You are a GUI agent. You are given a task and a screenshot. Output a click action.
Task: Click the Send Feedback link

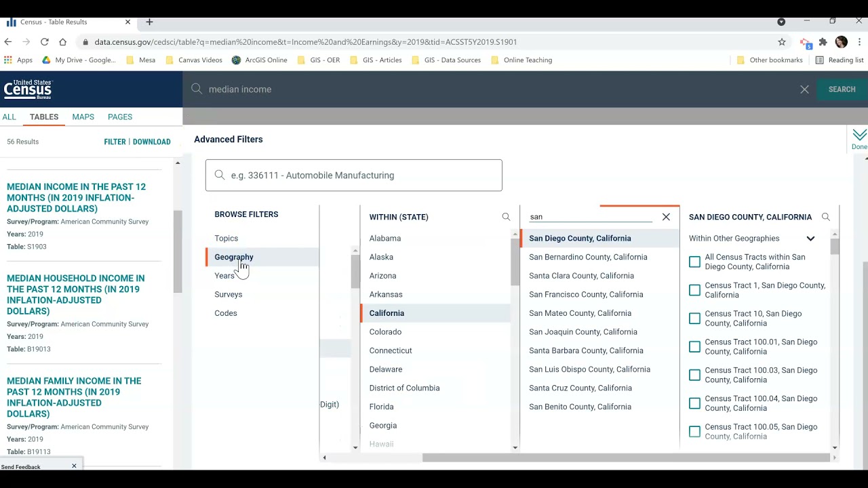20,467
